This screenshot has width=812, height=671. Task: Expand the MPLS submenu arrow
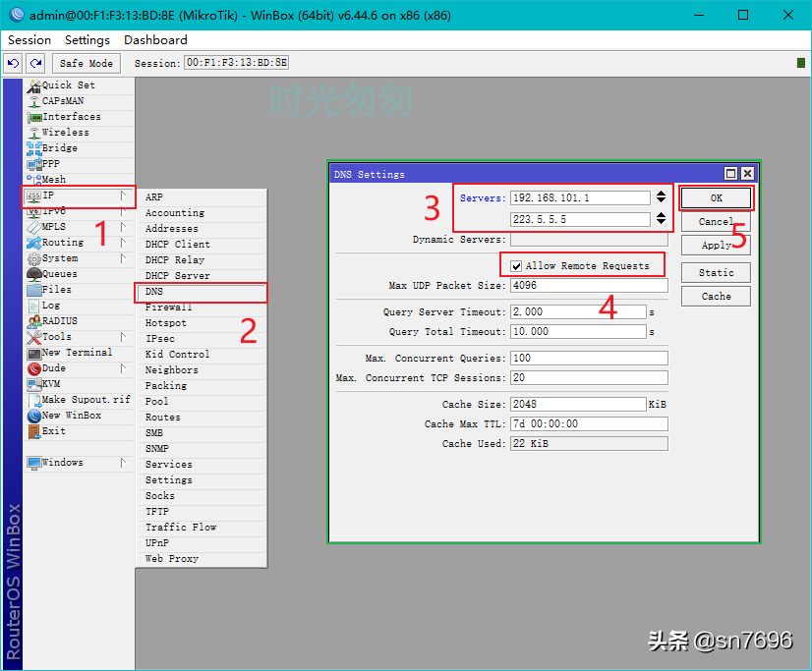(x=123, y=227)
